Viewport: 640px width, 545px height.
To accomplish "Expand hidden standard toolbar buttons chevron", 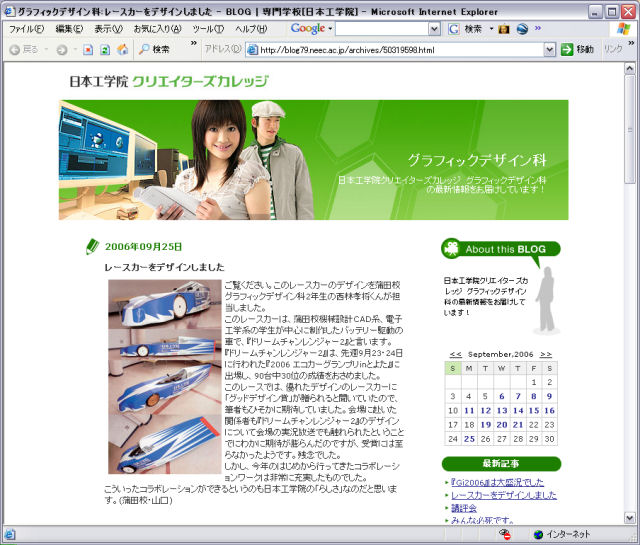I will coord(193,43).
